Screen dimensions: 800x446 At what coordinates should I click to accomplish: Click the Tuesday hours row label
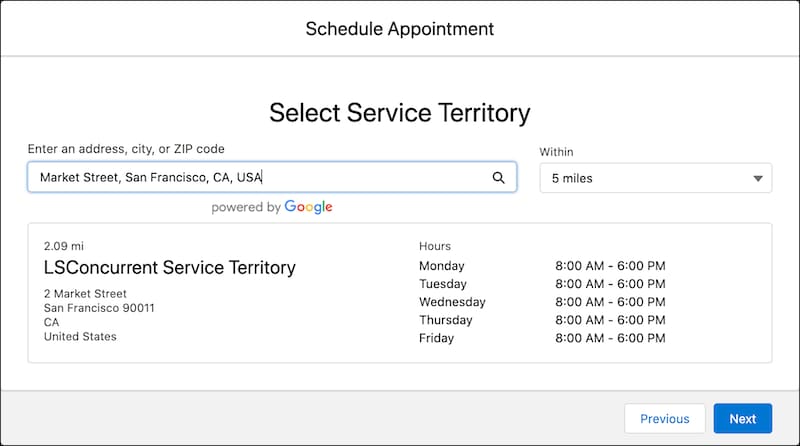pos(443,284)
